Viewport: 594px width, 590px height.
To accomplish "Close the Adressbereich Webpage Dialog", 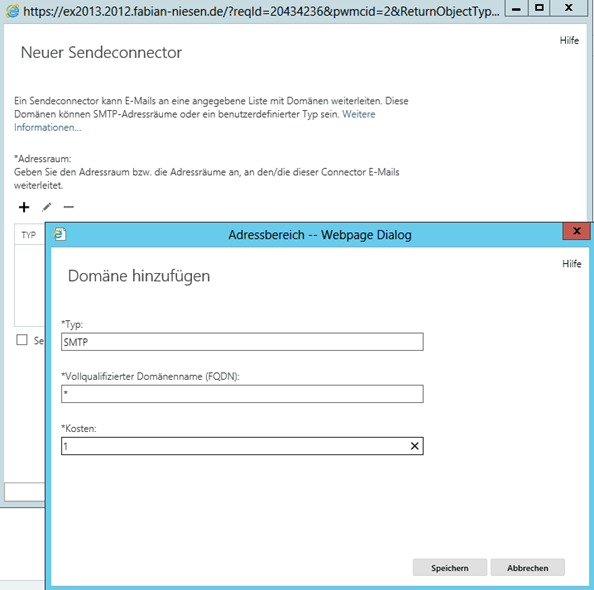I will [x=577, y=231].
